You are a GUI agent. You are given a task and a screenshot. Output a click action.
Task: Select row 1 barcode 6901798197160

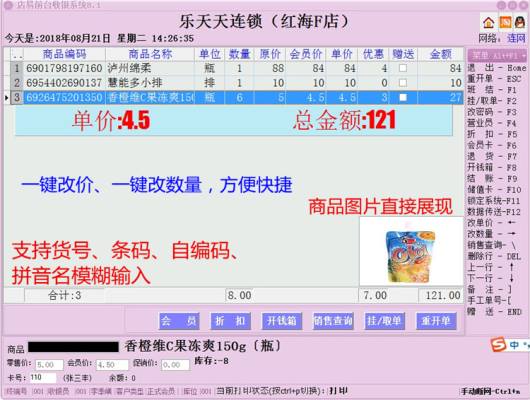pyautogui.click(x=64, y=68)
